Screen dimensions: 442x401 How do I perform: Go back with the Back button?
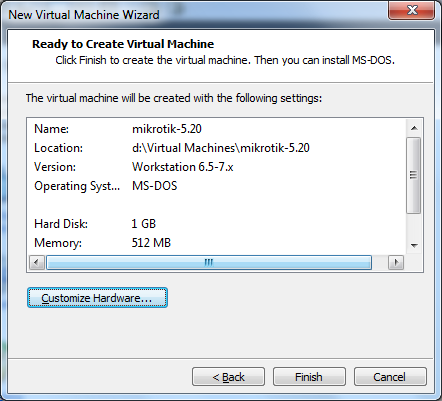click(x=228, y=377)
